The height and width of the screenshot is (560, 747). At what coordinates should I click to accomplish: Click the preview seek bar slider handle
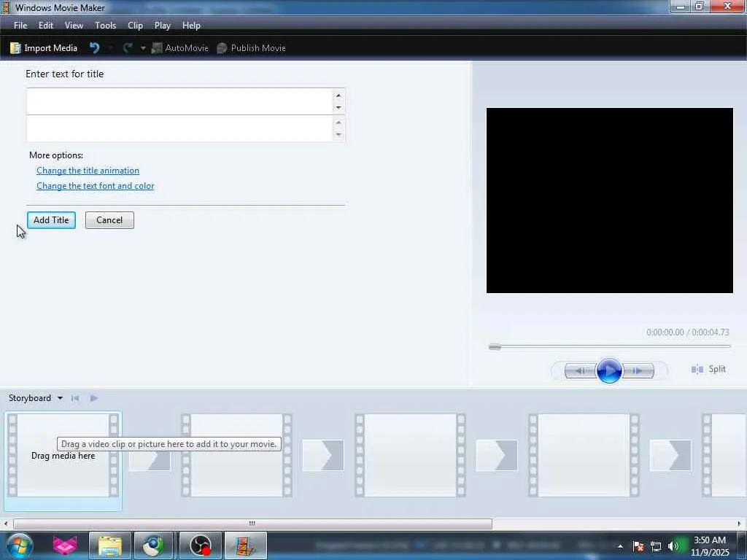(495, 346)
